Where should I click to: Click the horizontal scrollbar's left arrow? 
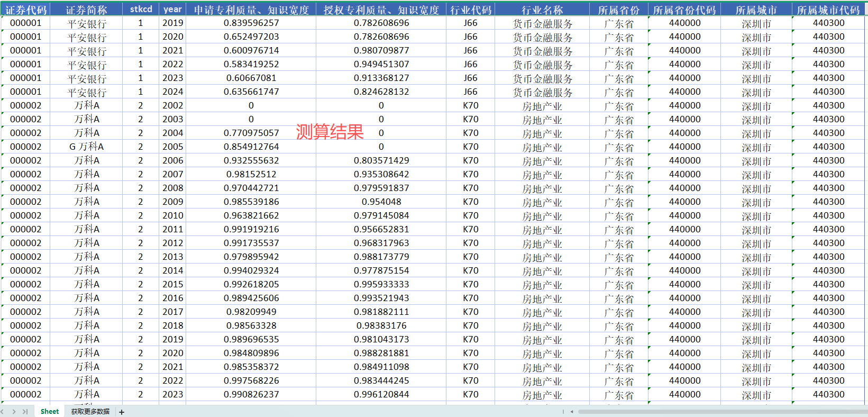(x=572, y=412)
